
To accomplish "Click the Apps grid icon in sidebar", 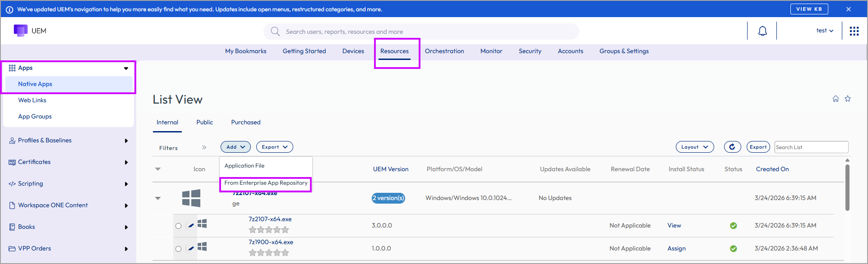I will click(12, 68).
